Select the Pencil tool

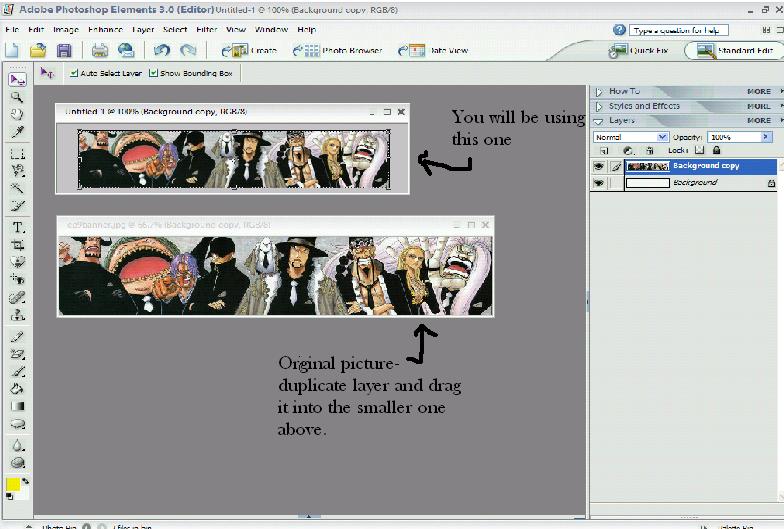tap(18, 337)
